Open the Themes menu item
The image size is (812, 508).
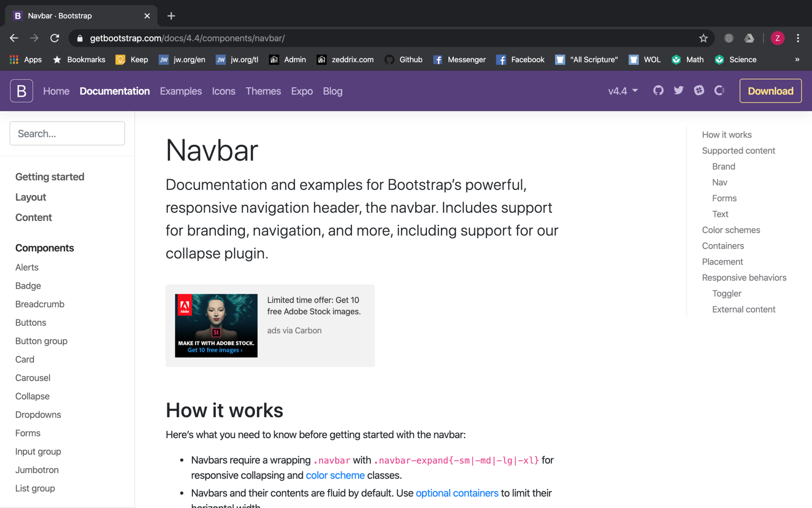click(263, 91)
